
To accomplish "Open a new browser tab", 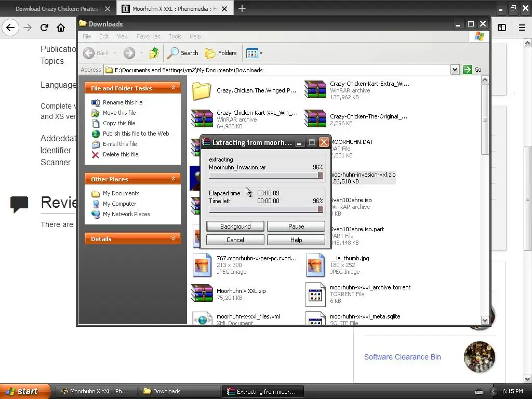I will tap(242, 8).
